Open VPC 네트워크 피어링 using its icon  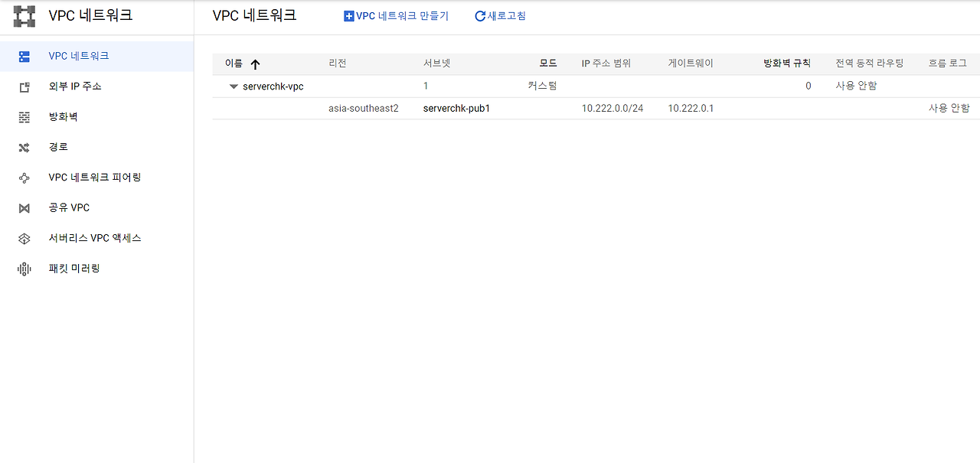point(24,177)
